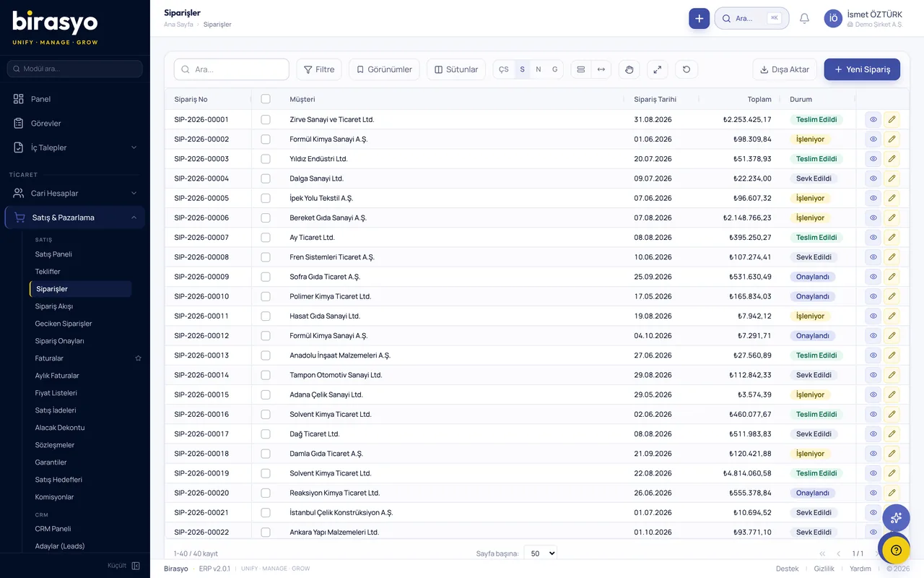Open the Sütunlar column chooser
This screenshot has width=924, height=578.
click(x=456, y=69)
